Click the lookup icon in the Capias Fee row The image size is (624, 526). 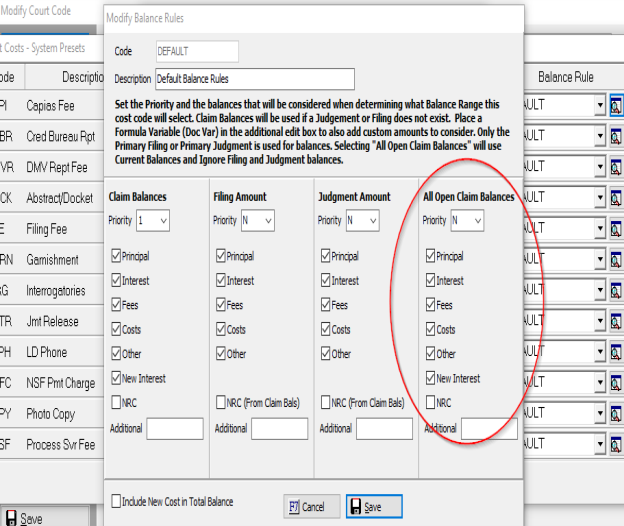pos(616,105)
